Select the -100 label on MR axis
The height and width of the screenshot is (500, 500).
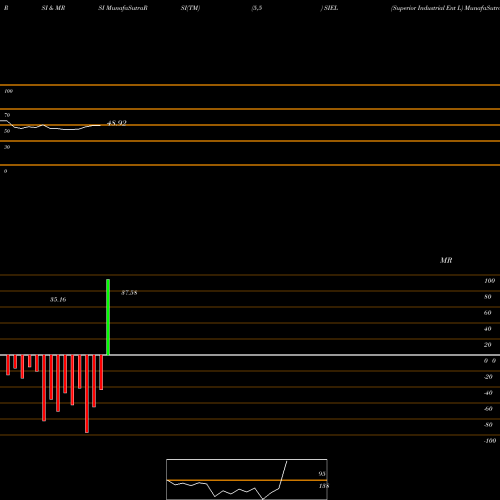[x=490, y=441]
